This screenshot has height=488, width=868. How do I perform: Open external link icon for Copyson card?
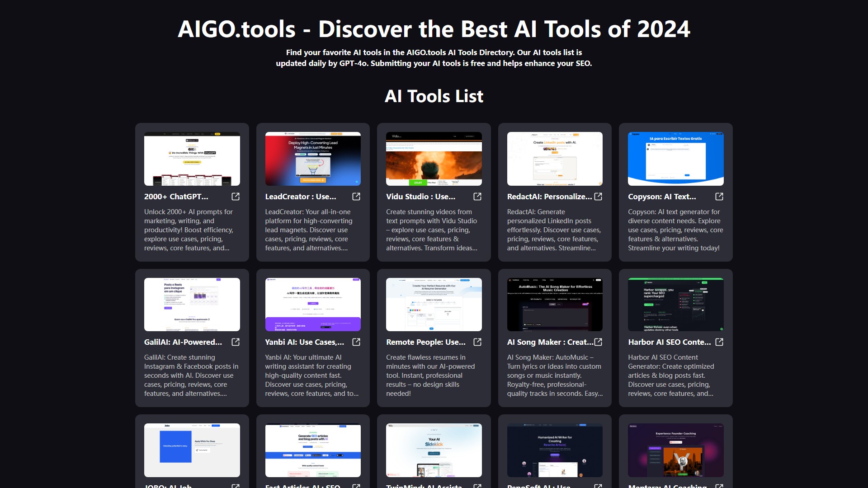pos(719,197)
